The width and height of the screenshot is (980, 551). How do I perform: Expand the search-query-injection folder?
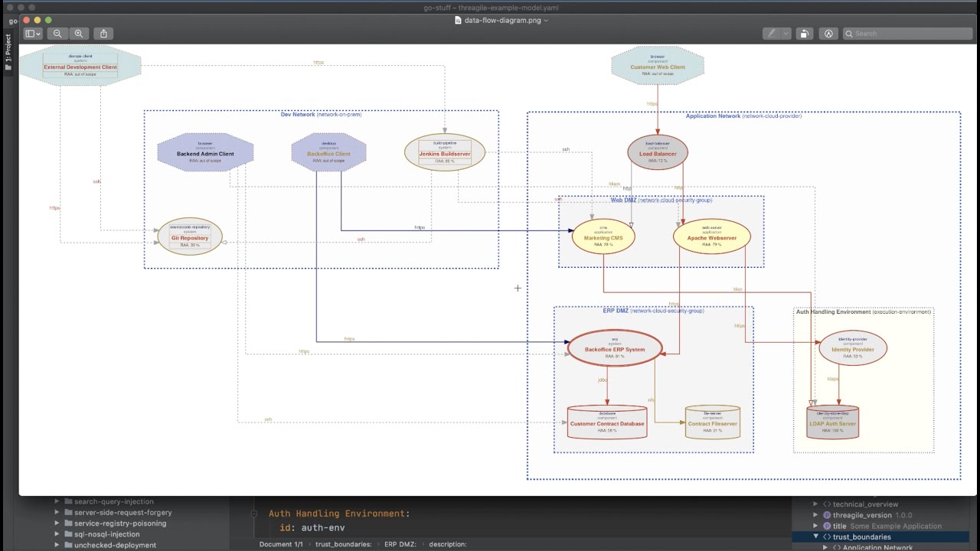point(57,501)
